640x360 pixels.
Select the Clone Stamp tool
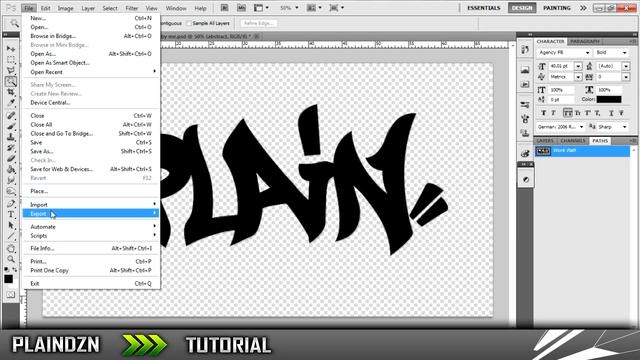[x=11, y=137]
